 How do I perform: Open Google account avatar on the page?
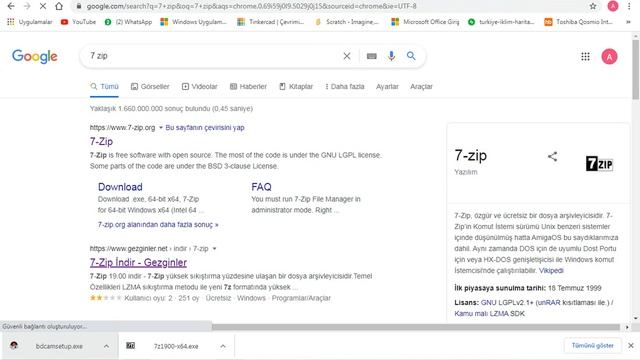click(x=609, y=57)
